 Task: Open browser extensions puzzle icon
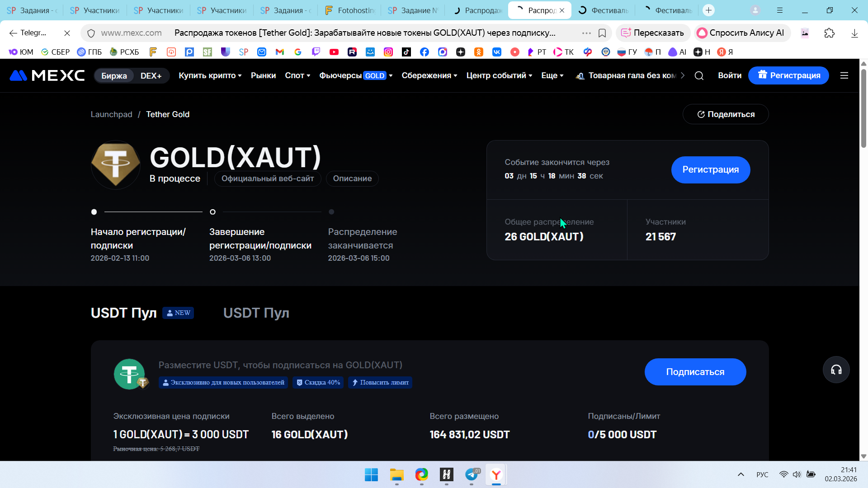(829, 33)
